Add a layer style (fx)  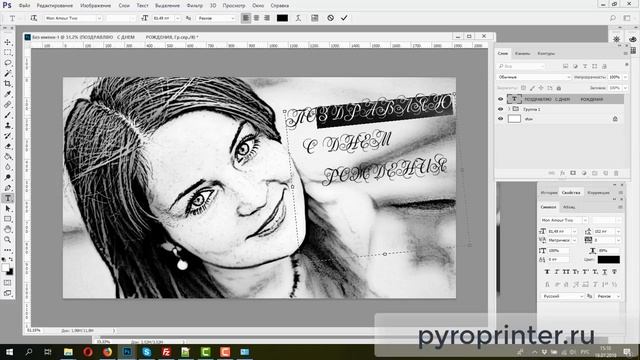click(562, 173)
